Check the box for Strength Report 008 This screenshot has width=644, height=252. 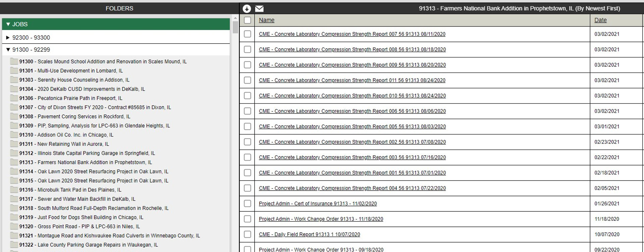[247, 49]
